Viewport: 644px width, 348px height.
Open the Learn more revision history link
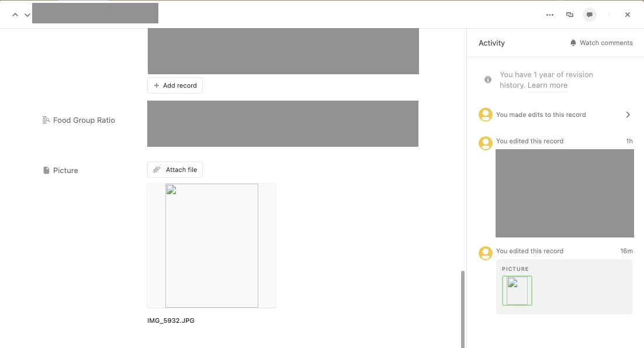(548, 85)
